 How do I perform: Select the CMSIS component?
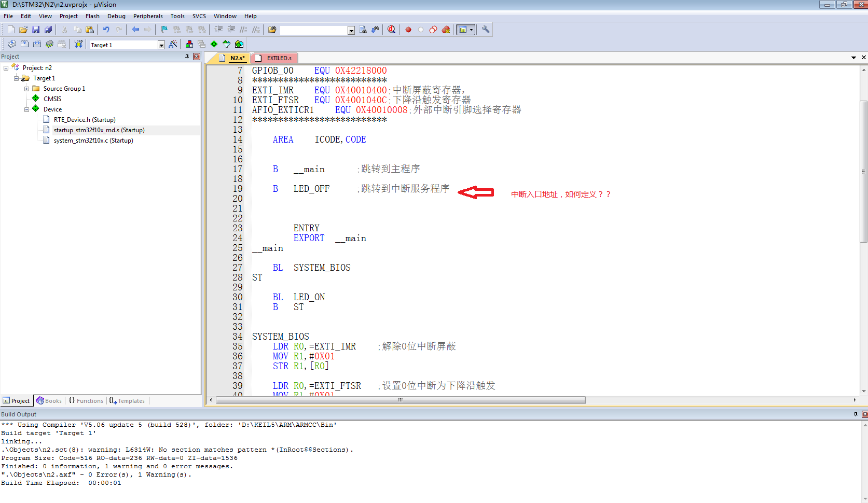point(52,99)
